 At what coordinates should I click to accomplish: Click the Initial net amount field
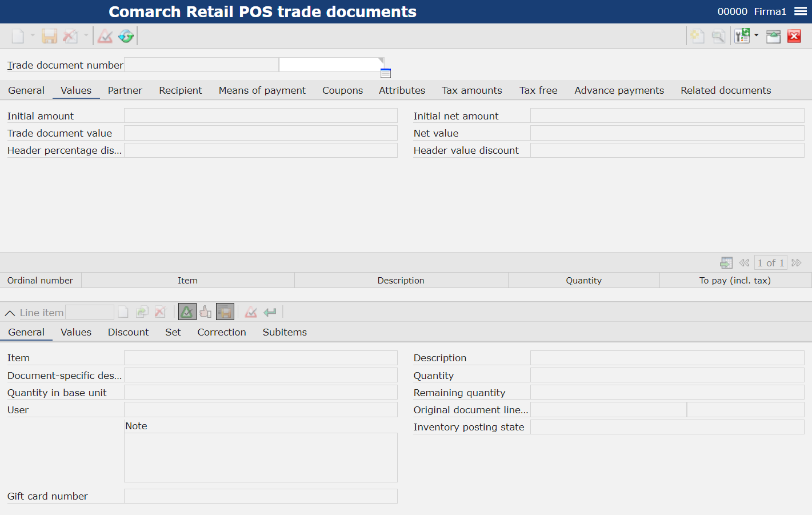667,115
